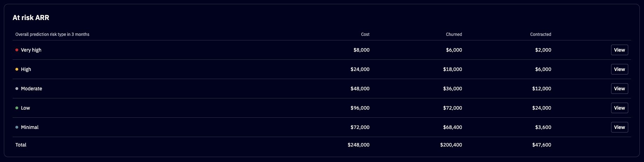Click the red Very high risk dot
Image resolution: width=644 pixels, height=162 pixels.
17,50
